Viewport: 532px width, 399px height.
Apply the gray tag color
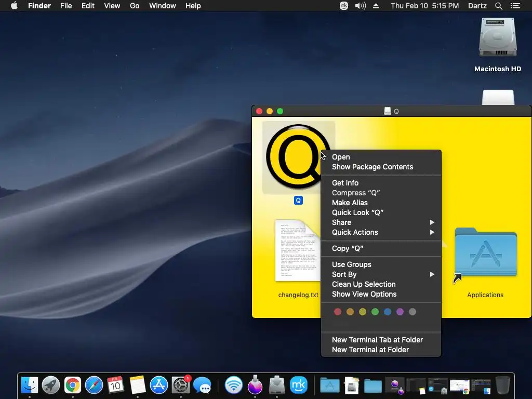[x=413, y=312]
